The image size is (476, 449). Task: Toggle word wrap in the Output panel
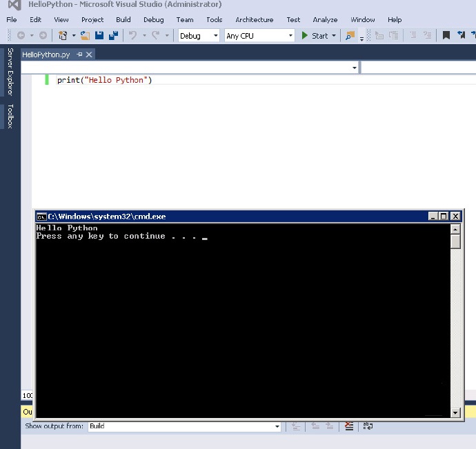click(368, 426)
